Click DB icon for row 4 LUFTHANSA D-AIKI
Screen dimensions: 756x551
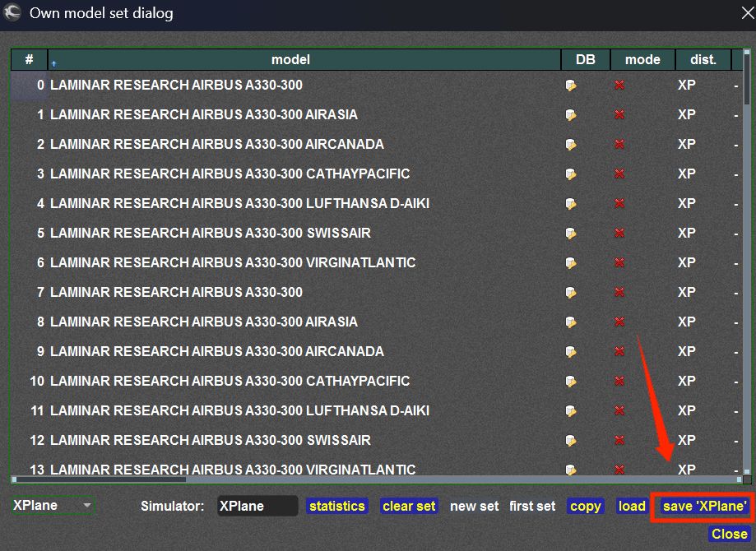click(571, 204)
